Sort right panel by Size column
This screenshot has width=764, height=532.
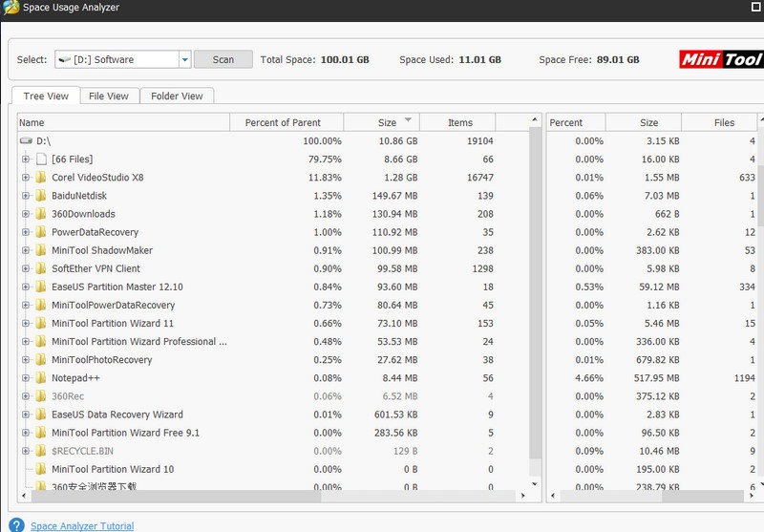(644, 123)
